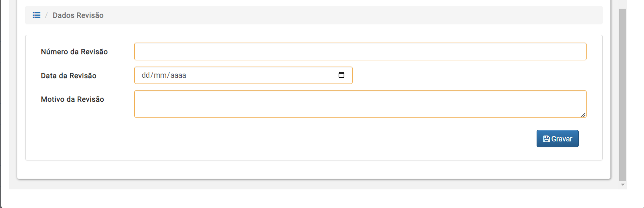Click the slash separator in the breadcrumb
Viewport: 644px width, 208px height.
pos(47,15)
